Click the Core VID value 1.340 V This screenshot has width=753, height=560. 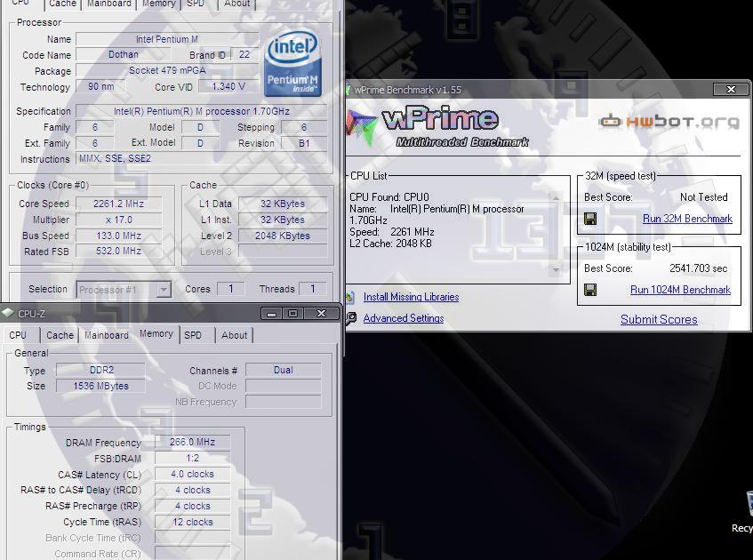pyautogui.click(x=228, y=86)
